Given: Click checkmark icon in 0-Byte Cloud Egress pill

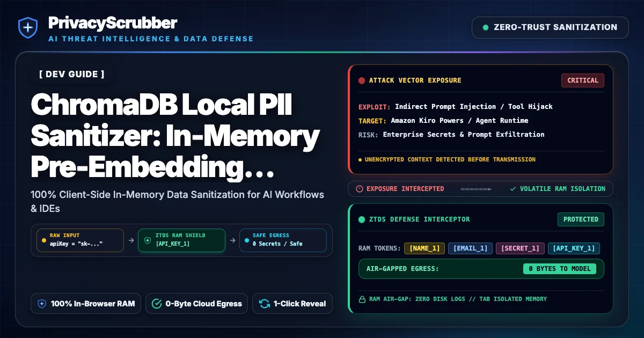Looking at the screenshot, I should coord(157,304).
